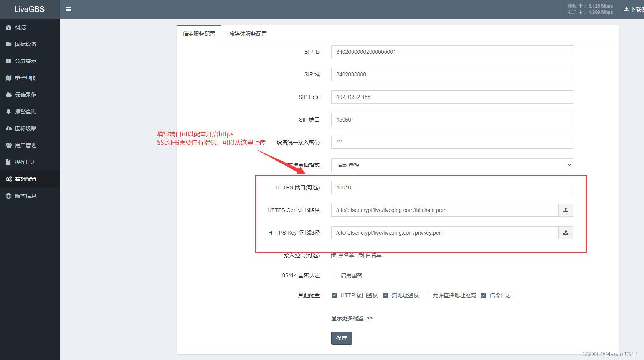Open the 操作日志 menu item

tap(30, 162)
